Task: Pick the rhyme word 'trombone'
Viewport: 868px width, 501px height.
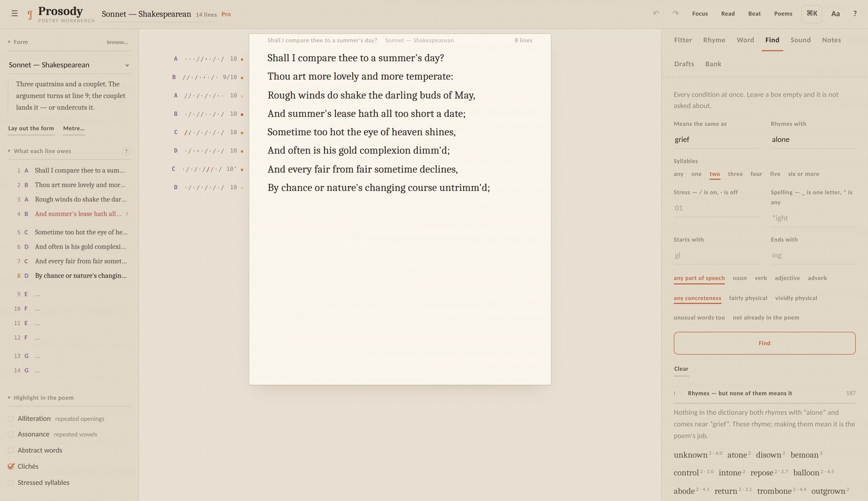Action: (774, 491)
